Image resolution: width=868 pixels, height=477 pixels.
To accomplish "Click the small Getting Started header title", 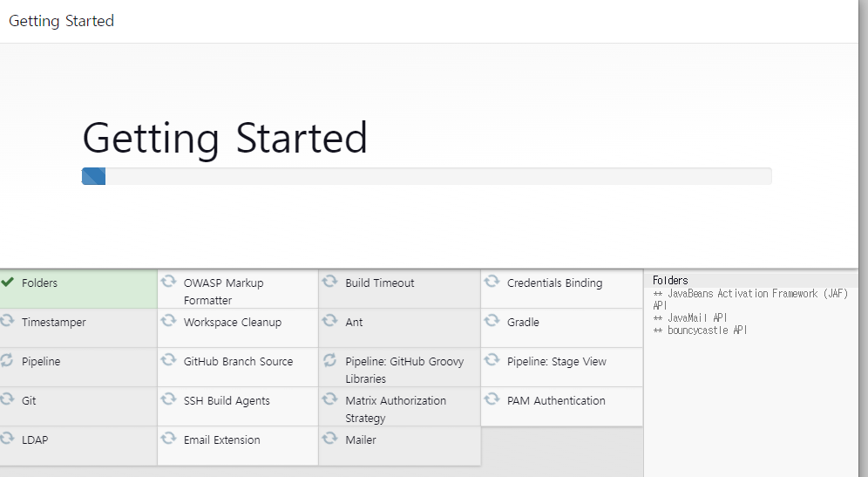I will (62, 21).
